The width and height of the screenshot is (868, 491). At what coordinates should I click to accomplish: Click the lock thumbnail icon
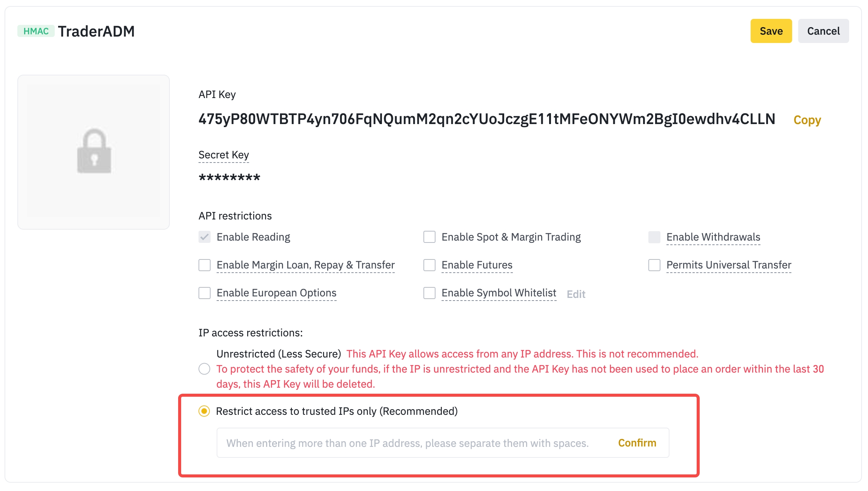[x=94, y=151]
